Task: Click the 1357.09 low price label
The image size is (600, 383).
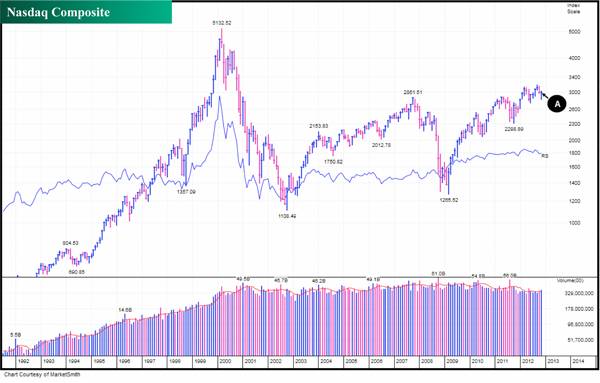Action: pyautogui.click(x=186, y=192)
